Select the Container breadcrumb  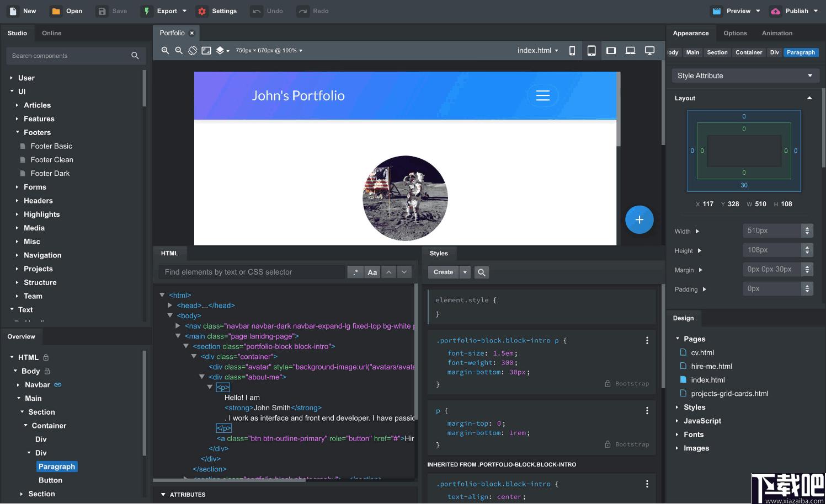click(x=749, y=52)
